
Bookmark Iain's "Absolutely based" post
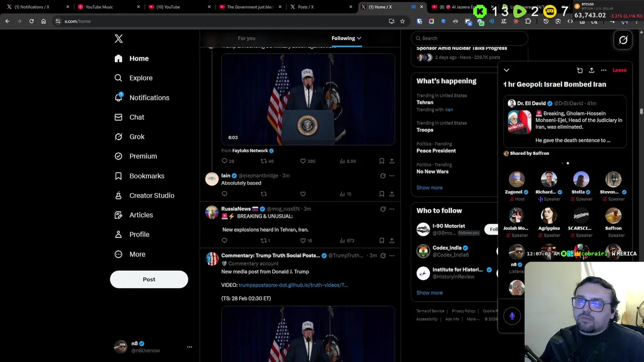(x=382, y=194)
